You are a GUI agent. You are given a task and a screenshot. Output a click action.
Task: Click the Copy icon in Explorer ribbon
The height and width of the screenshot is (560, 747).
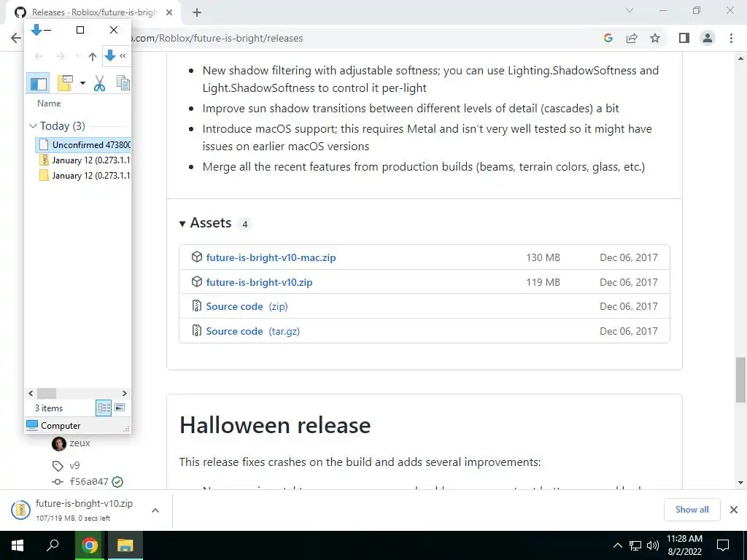[x=123, y=83]
